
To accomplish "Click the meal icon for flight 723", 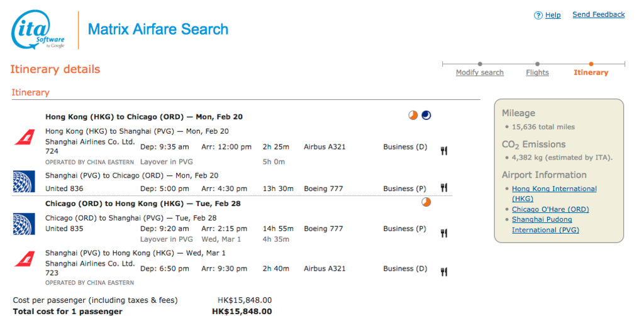I will click(443, 271).
